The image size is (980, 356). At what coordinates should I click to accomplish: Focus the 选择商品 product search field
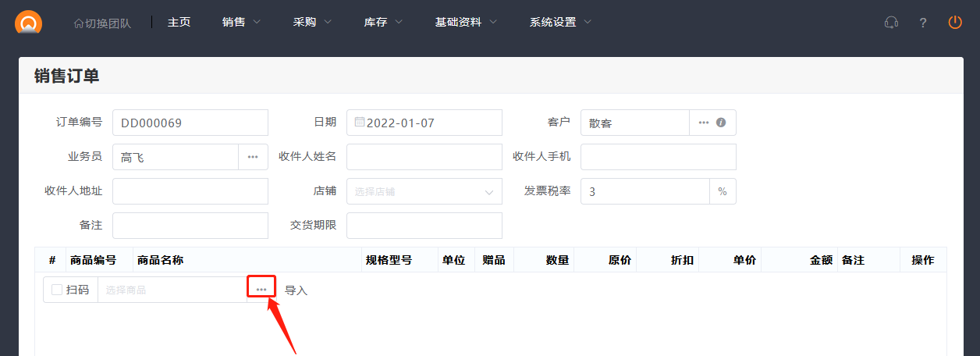[172, 290]
